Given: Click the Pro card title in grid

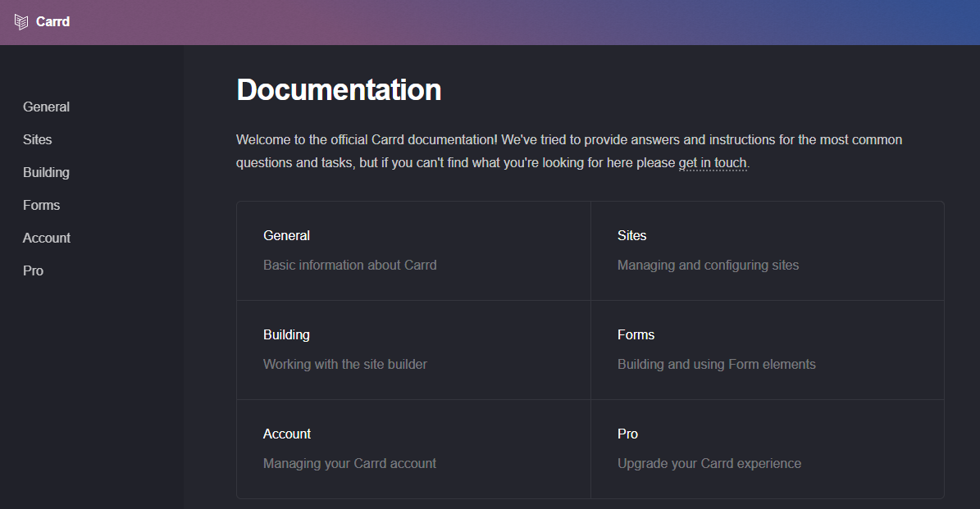Looking at the screenshot, I should click(627, 434).
